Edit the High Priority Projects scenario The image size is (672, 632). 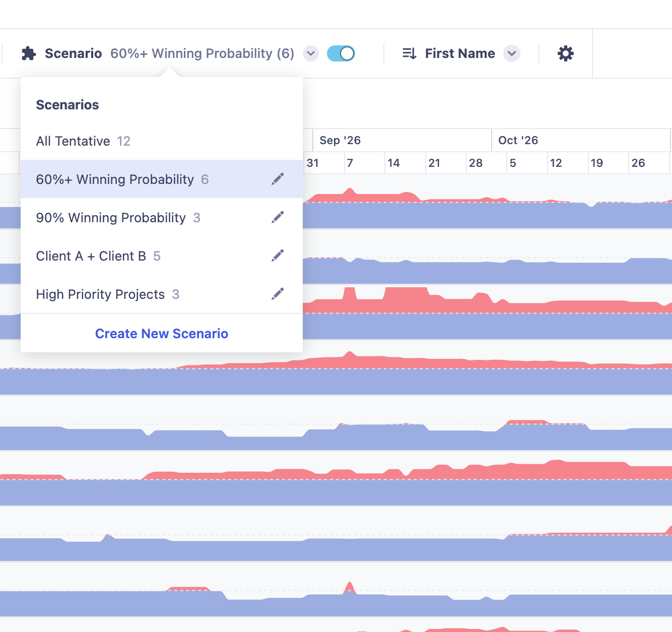pyautogui.click(x=278, y=294)
